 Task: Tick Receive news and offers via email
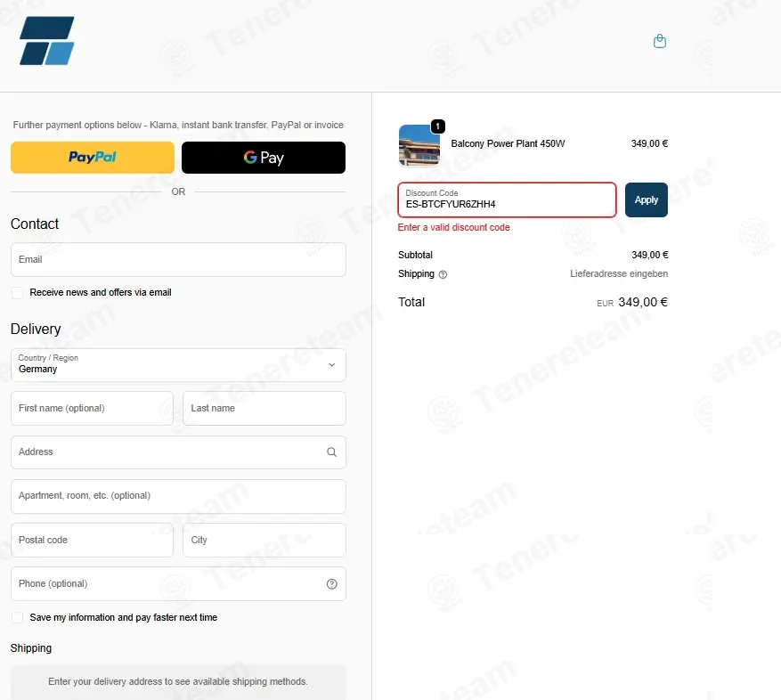18,292
